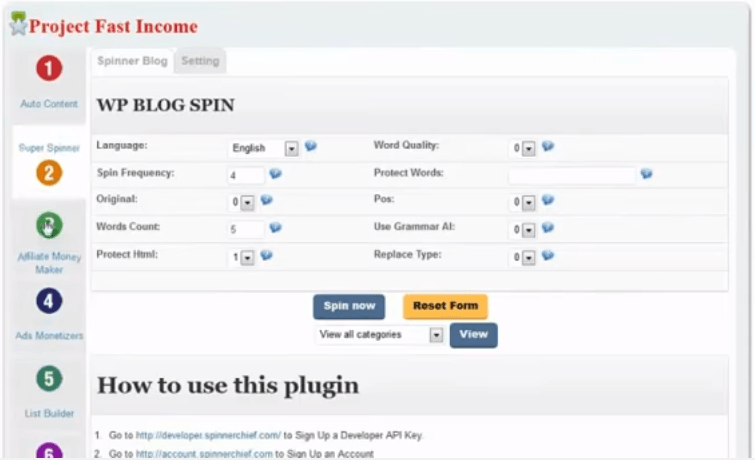Open the Super Spinner sidebar label
This screenshot has width=755, height=460.
click(49, 148)
